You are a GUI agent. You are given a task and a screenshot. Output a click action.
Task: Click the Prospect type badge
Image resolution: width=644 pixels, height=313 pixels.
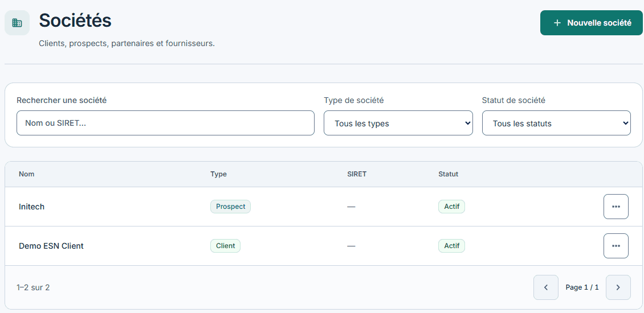point(230,207)
